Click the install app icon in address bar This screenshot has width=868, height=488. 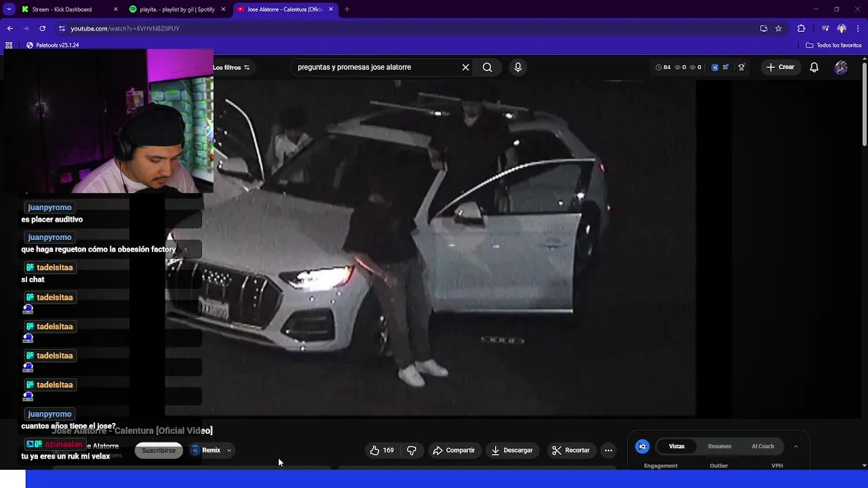(764, 28)
